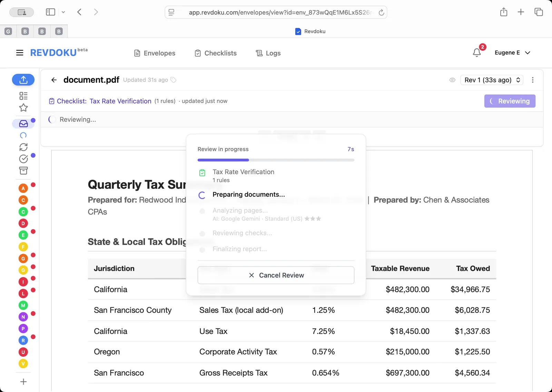The image size is (552, 392).
Task: Open the Tax Rate Verification checklist link
Action: click(x=120, y=101)
